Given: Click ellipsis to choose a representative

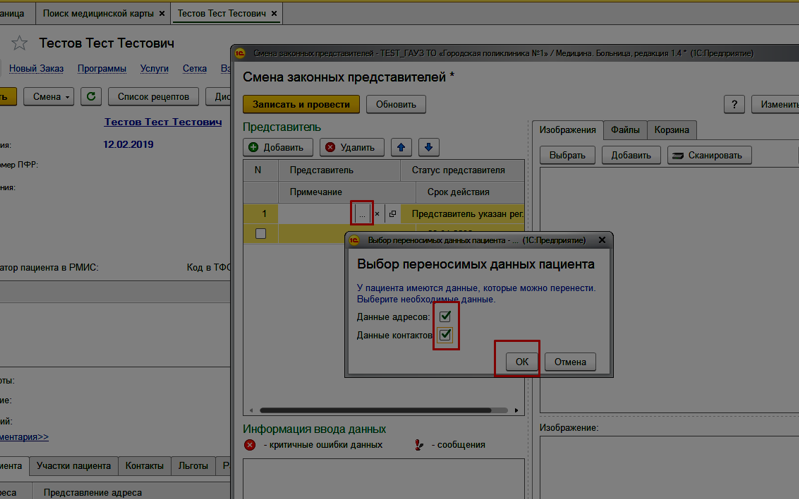Looking at the screenshot, I should click(x=362, y=214).
